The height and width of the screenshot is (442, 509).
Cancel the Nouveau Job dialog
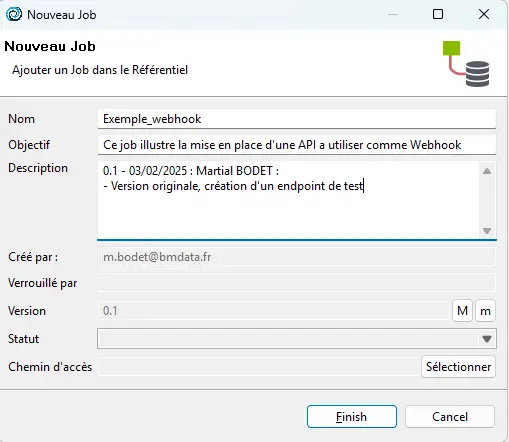coord(450,416)
